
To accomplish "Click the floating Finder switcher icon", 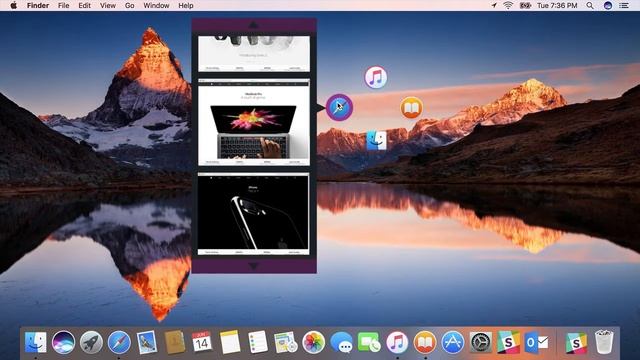I will [x=376, y=140].
